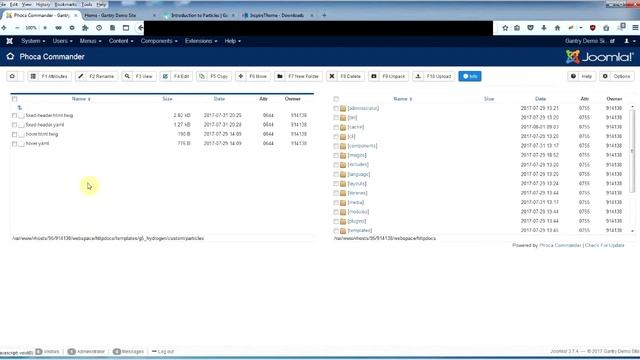Open the F1 Attributes tool
This screenshot has width=640, height=360.
[x=49, y=76]
